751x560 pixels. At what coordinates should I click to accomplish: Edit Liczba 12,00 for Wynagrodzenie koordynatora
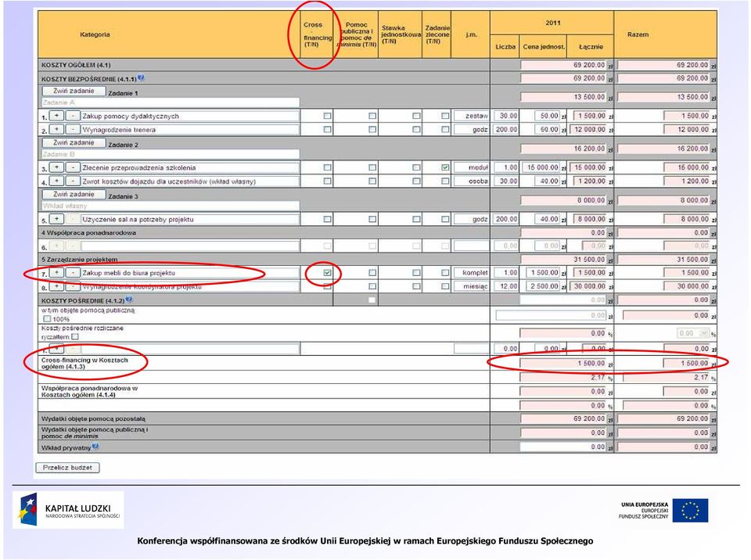click(x=506, y=286)
